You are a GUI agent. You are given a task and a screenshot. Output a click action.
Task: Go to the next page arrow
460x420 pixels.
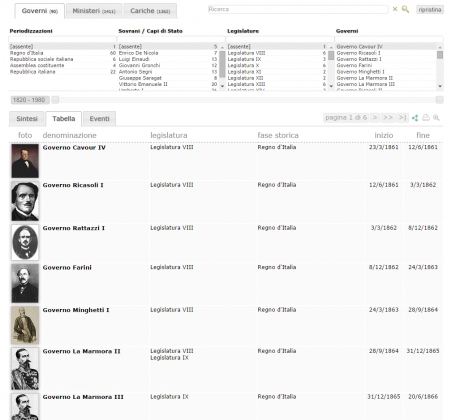tap(375, 118)
